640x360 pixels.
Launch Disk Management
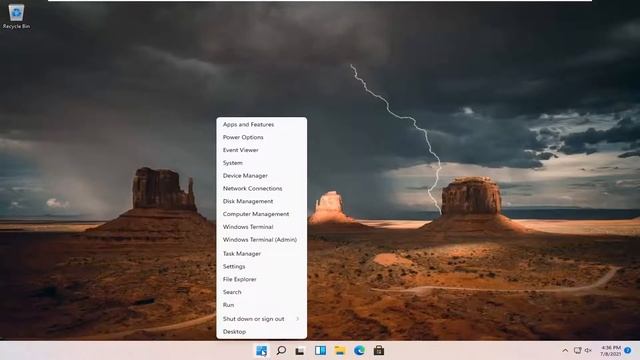(x=262, y=201)
